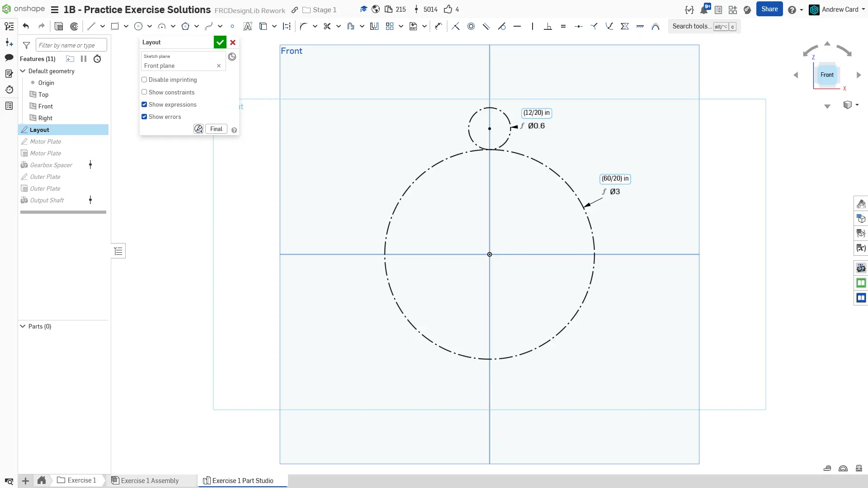Image resolution: width=868 pixels, height=488 pixels.
Task: Apply the Concentric constraint tool
Action: pos(471,26)
